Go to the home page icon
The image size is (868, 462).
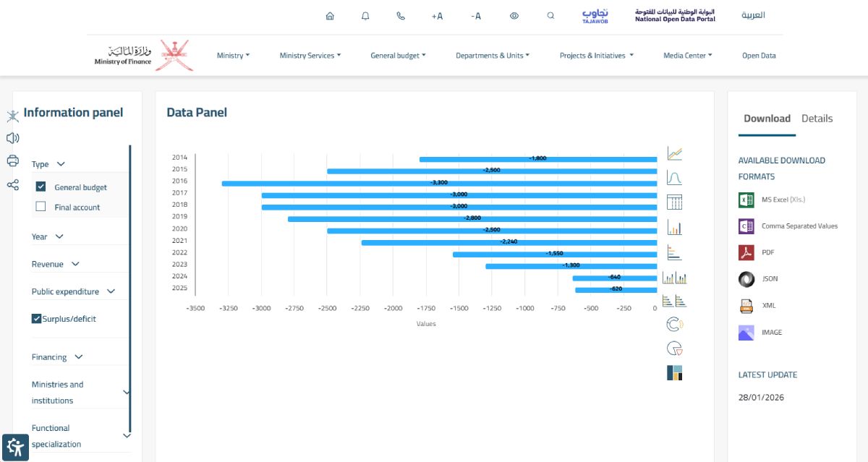330,15
